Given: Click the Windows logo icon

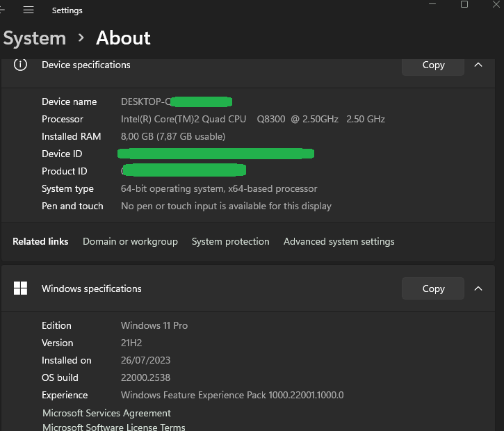Looking at the screenshot, I should [20, 288].
